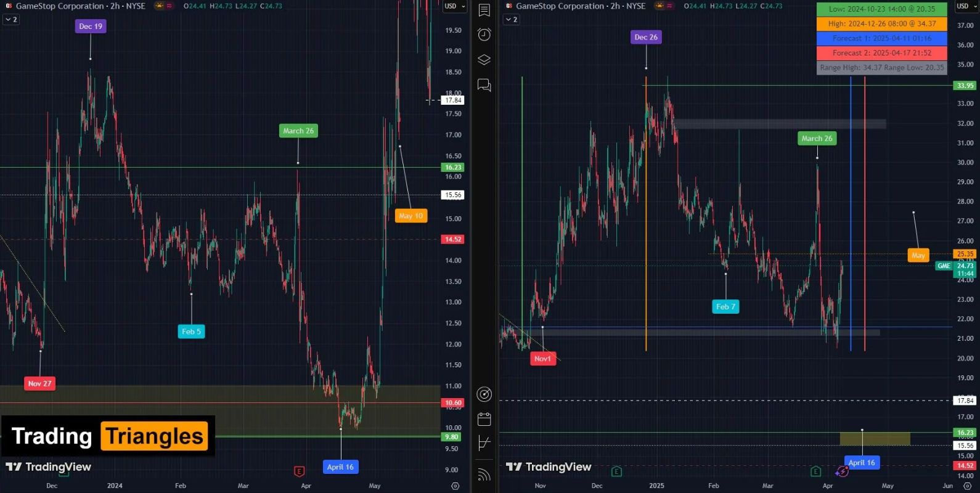
Task: Open the hotlists radar target icon
Action: [484, 394]
